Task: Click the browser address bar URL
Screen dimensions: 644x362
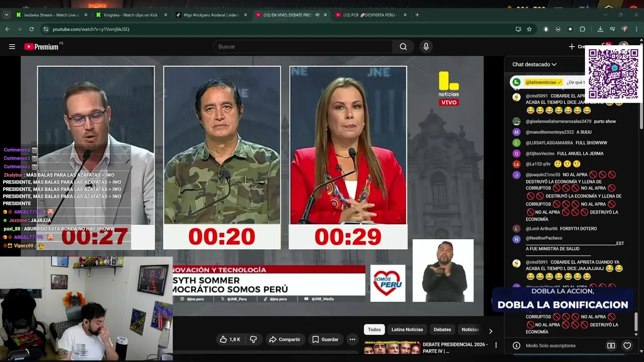Action: click(91, 29)
